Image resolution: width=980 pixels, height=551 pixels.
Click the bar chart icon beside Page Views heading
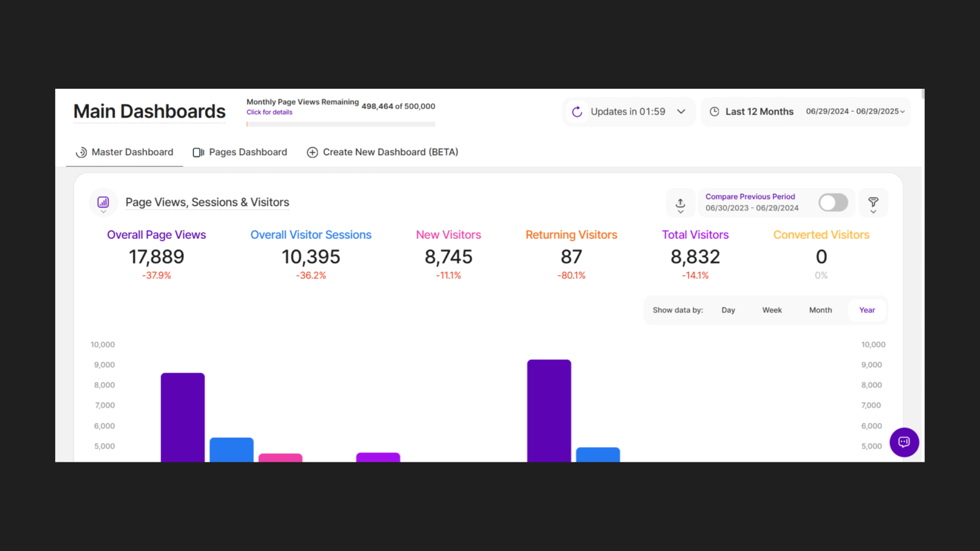click(103, 202)
